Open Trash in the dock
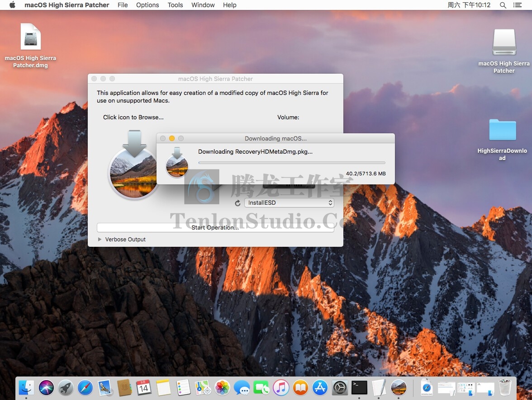This screenshot has height=400, width=532. pyautogui.click(x=505, y=387)
